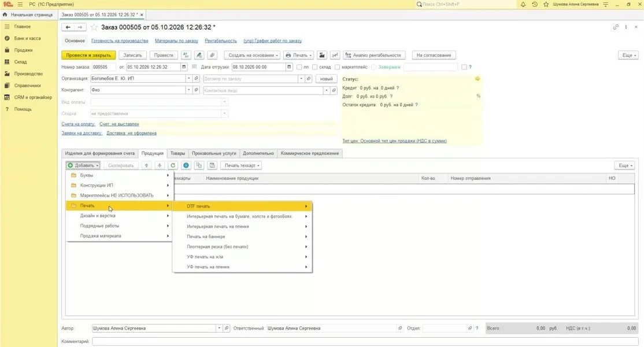Viewport: 644px width, 347px height.
Task: Toggle the Завершен checkbox
Action: 373,67
